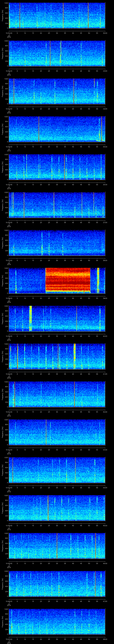Click the 38:00 end-time axis label

click(x=105, y=260)
